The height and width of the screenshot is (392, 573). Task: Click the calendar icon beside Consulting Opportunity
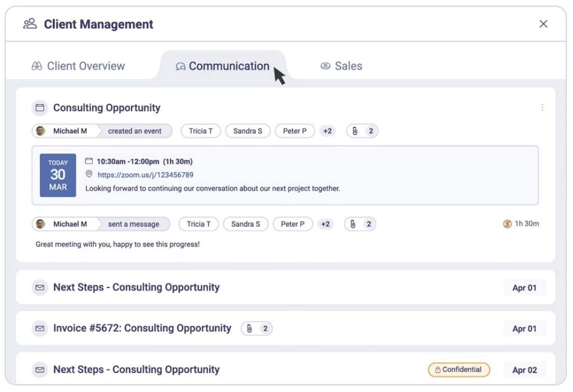point(39,108)
